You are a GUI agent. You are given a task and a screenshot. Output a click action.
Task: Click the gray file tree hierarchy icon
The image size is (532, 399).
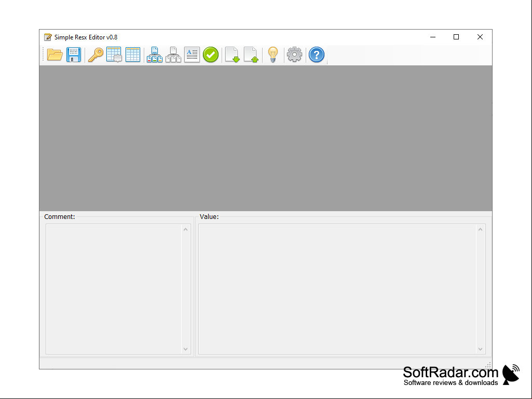pyautogui.click(x=173, y=54)
